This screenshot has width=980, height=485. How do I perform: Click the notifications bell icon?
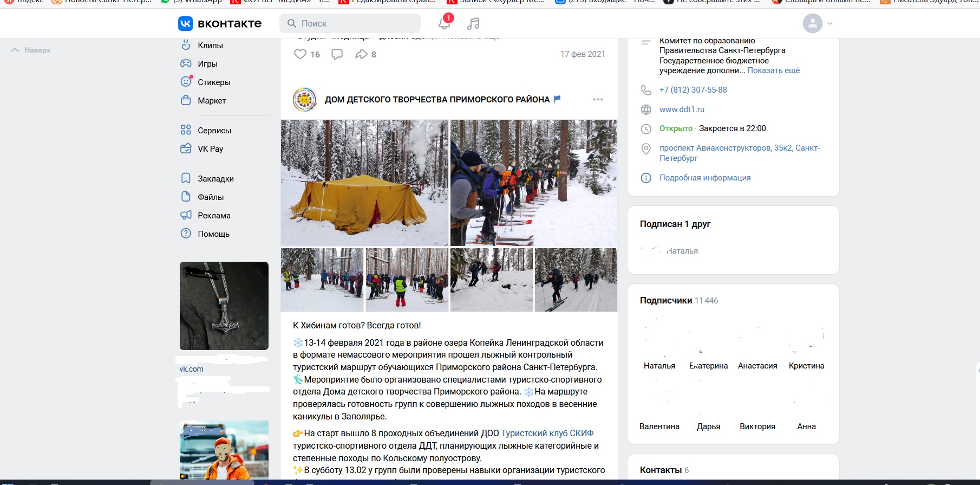[444, 23]
